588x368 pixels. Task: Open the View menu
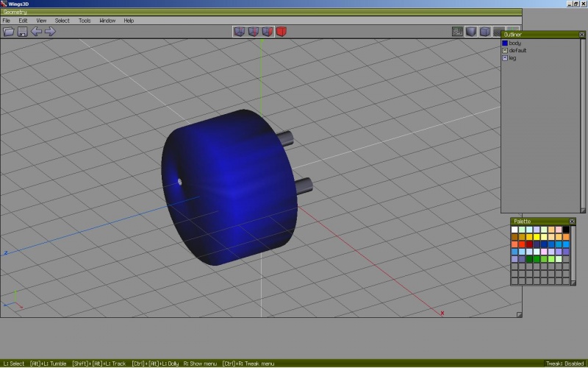[x=41, y=21]
